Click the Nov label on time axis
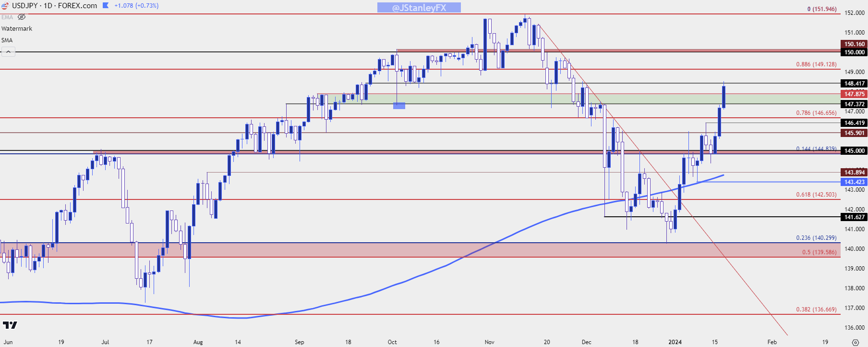 [x=489, y=342]
